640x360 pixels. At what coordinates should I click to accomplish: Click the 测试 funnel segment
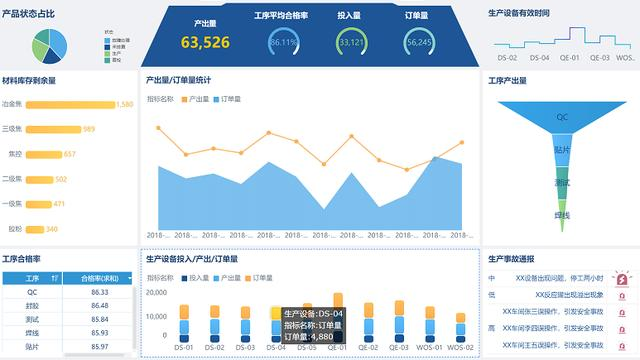[562, 183]
